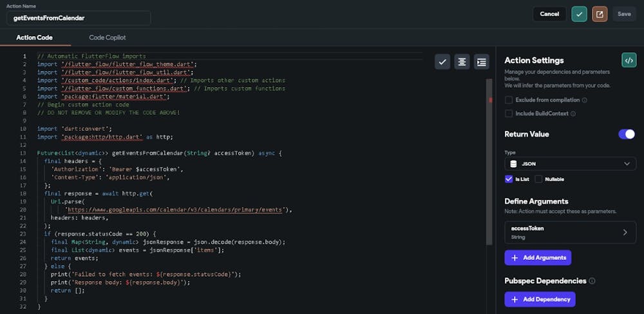Tick the Nullable checkbox
The width and height of the screenshot is (644, 314).
538,179
